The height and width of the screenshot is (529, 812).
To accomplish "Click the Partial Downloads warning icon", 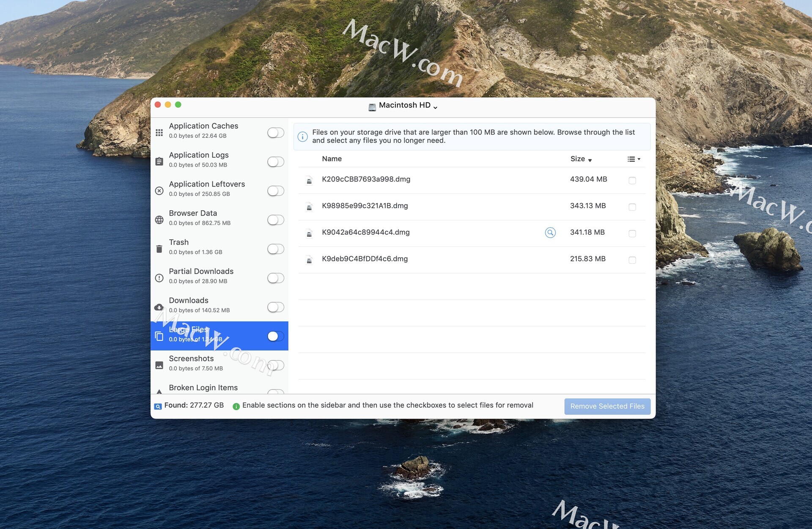I will [x=159, y=278].
